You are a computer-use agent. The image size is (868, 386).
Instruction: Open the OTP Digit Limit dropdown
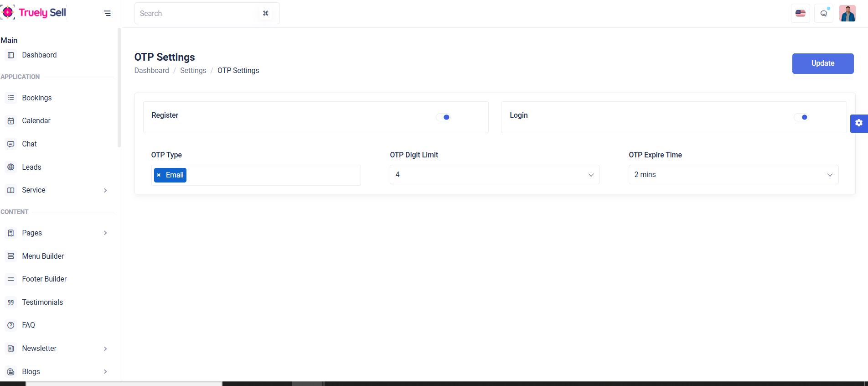[494, 175]
